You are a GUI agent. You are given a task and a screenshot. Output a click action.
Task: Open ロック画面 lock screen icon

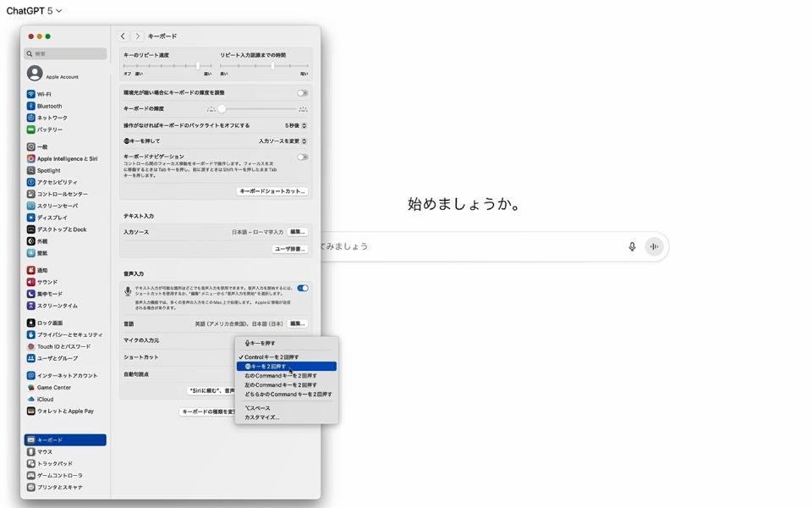pos(31,323)
